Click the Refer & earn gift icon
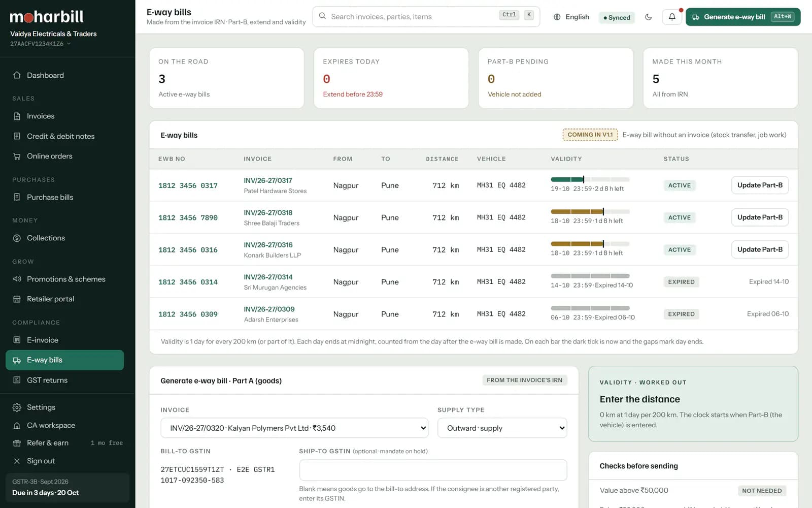 [x=17, y=443]
